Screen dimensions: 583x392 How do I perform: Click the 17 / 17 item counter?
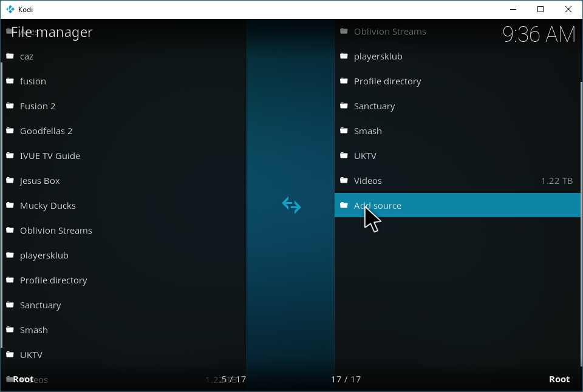pyautogui.click(x=346, y=379)
